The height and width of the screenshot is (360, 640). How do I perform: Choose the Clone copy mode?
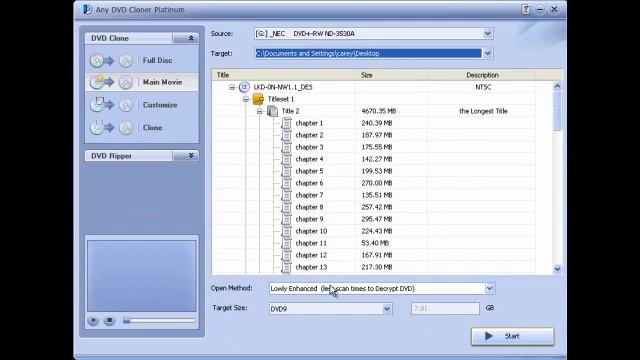(x=142, y=128)
